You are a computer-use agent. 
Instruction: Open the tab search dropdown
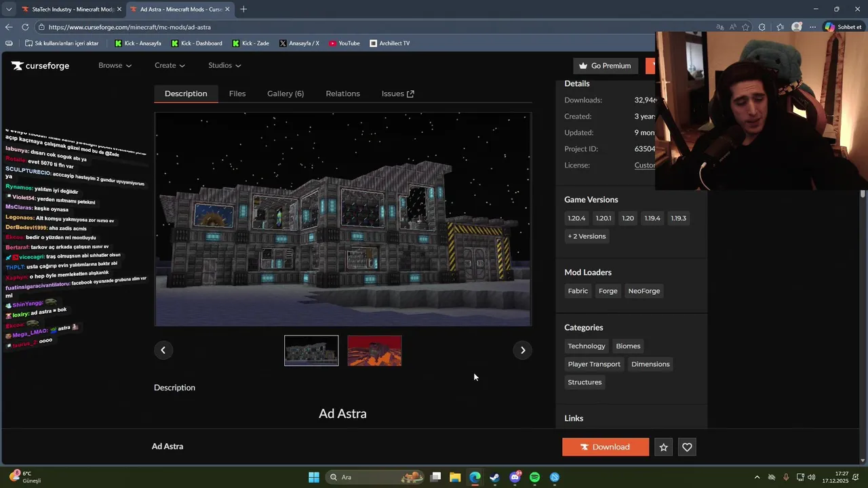[8, 9]
